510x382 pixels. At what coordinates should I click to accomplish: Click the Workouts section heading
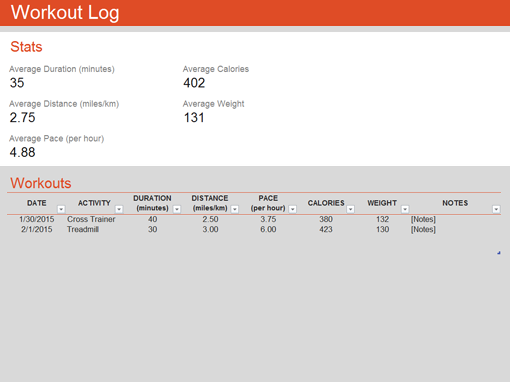[41, 183]
